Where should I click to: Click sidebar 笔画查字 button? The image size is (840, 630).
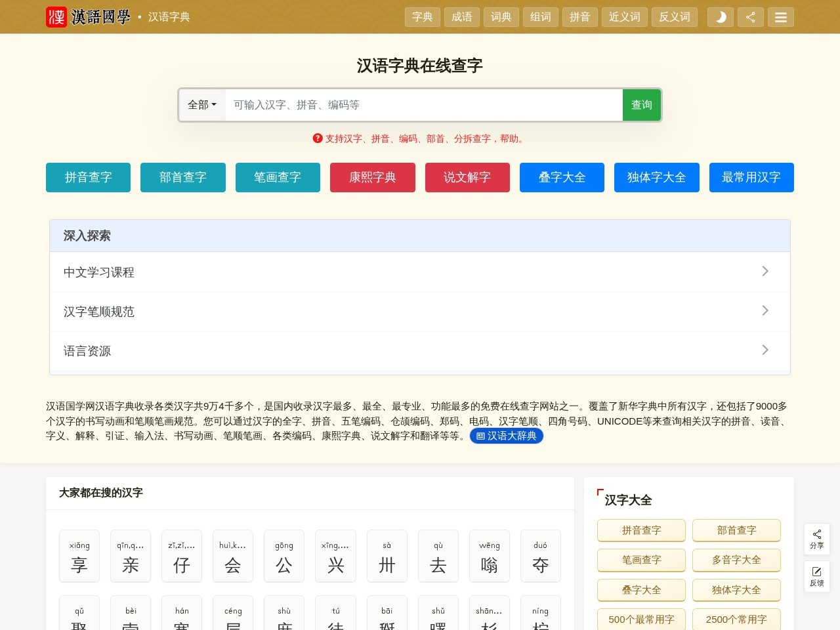click(x=642, y=560)
